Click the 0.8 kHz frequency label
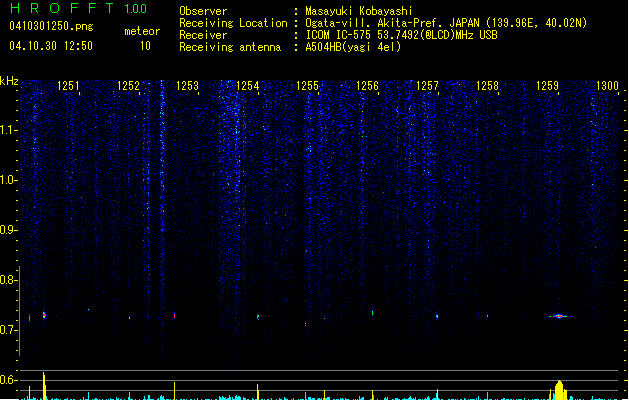This screenshot has height=400, width=629. [9, 280]
